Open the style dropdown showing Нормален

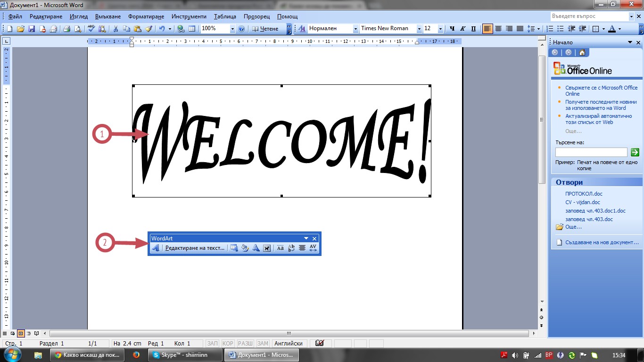point(355,29)
